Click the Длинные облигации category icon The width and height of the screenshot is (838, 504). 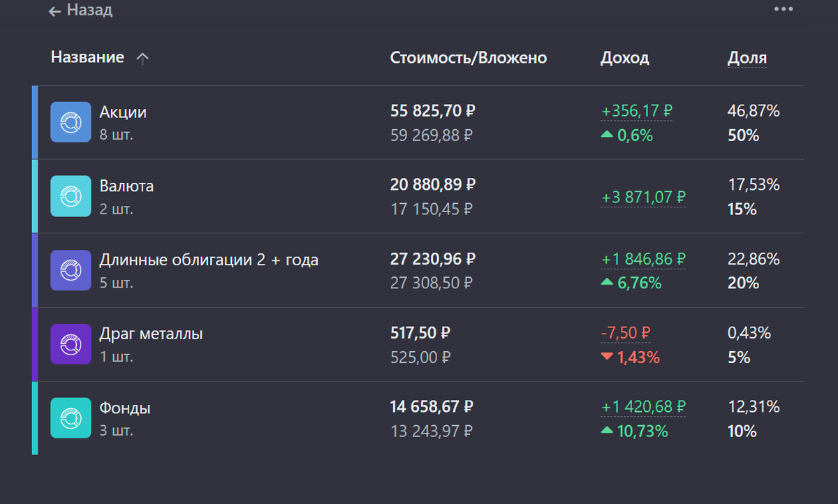(71, 270)
